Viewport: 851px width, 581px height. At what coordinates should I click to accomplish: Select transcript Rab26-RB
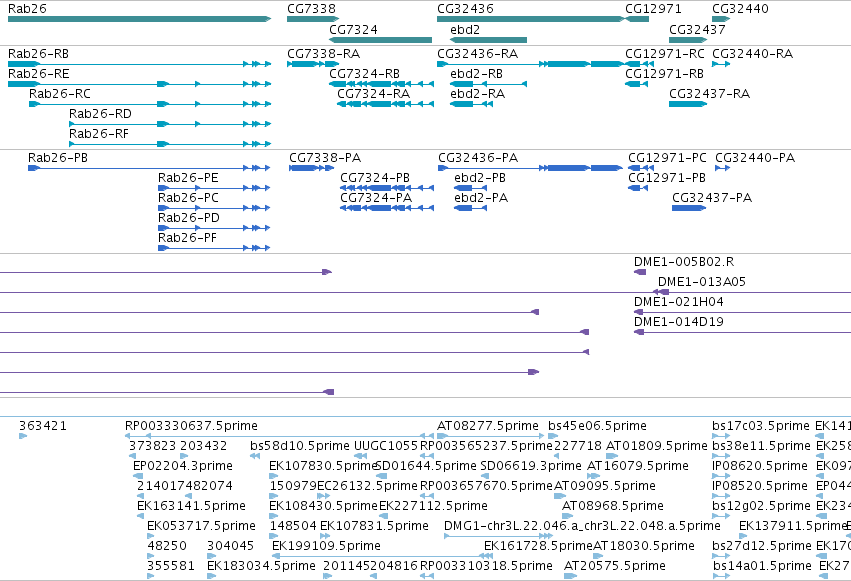(x=139, y=64)
